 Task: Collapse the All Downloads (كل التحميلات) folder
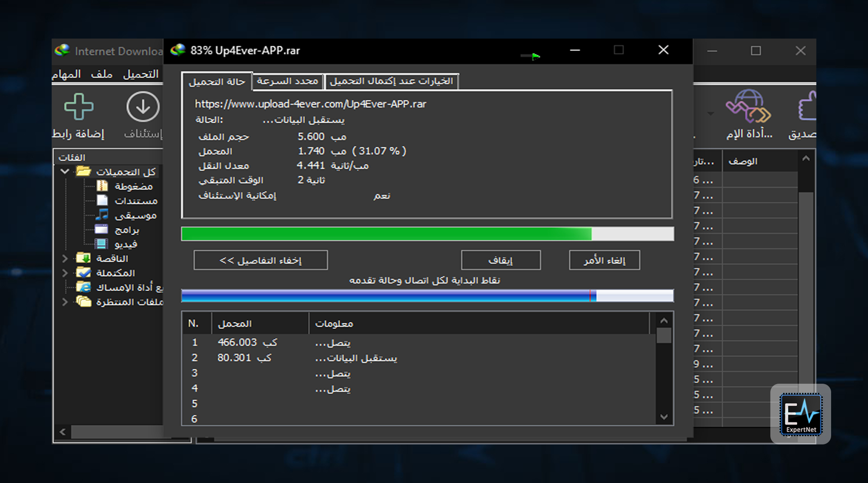tap(65, 172)
